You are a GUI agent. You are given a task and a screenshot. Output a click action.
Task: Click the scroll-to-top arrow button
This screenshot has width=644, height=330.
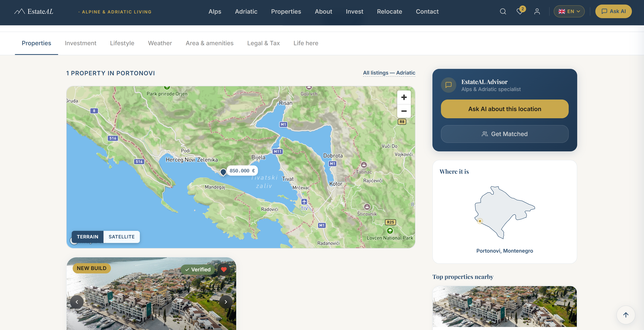tap(626, 315)
